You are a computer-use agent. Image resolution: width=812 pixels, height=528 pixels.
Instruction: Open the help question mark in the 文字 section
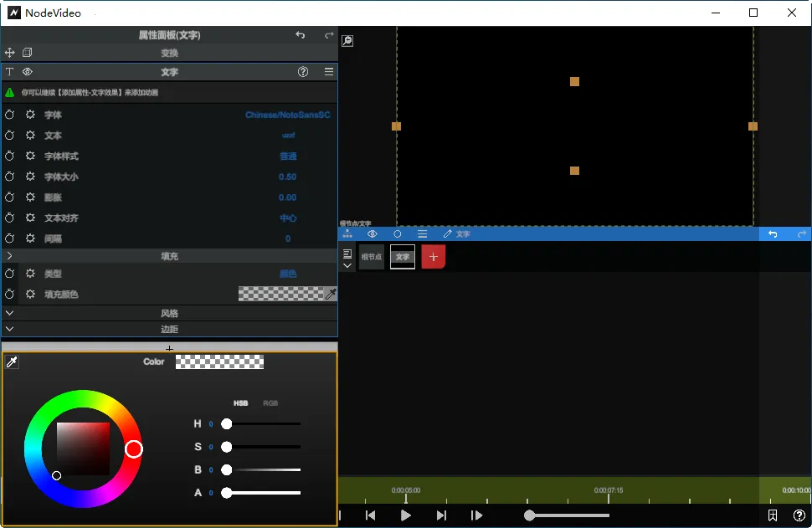[x=302, y=72]
